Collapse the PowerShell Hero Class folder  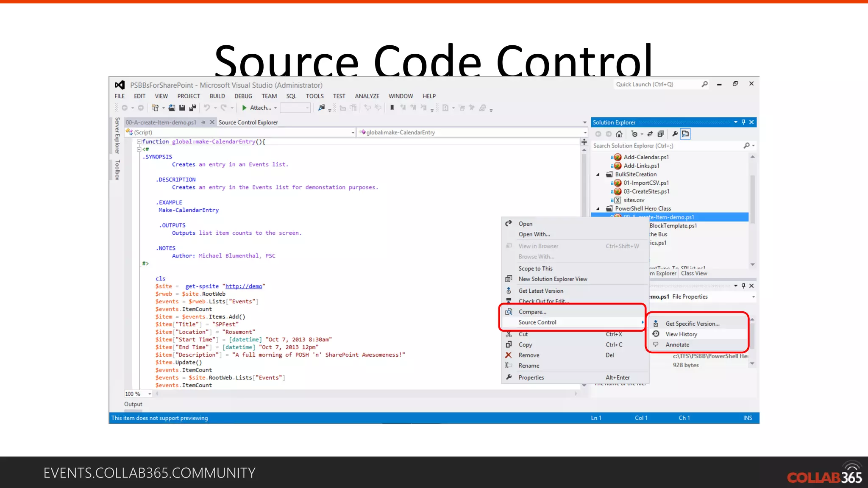point(598,209)
